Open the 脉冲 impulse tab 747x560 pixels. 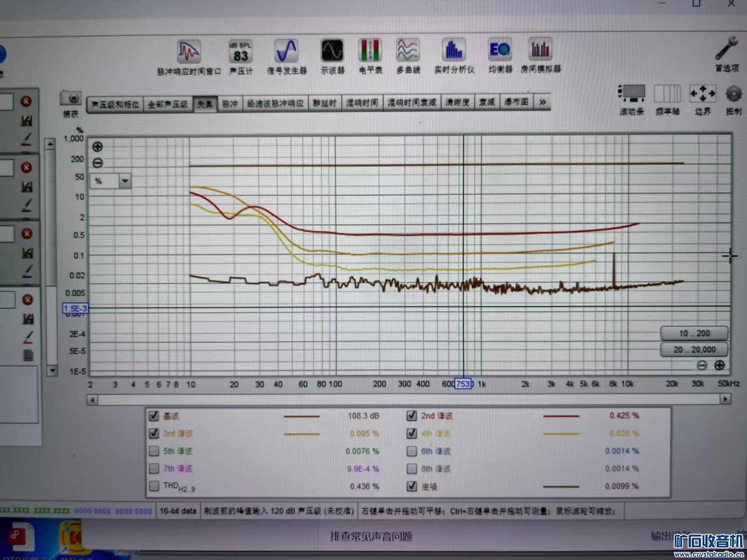click(x=230, y=104)
